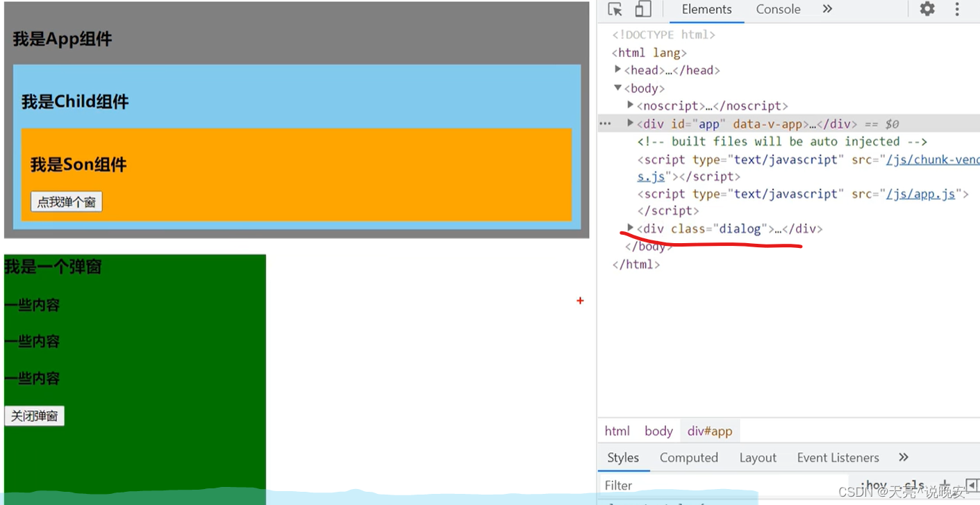The height and width of the screenshot is (505, 980).
Task: Select the Styles tab
Action: click(x=623, y=458)
